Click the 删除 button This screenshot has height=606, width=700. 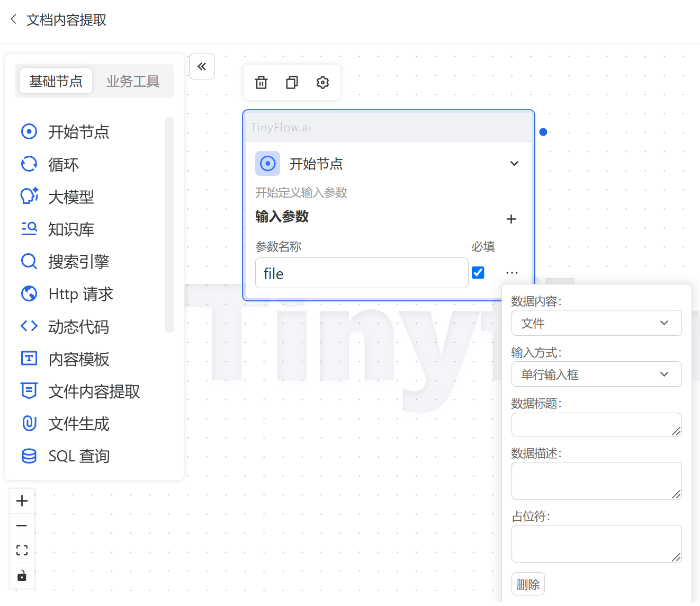(528, 584)
